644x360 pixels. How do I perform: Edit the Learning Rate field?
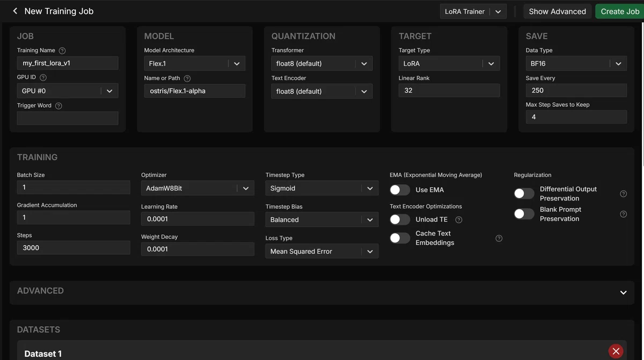pyautogui.click(x=197, y=219)
